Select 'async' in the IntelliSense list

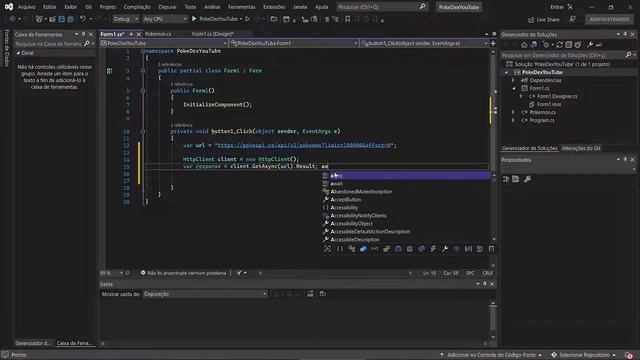(x=406, y=176)
